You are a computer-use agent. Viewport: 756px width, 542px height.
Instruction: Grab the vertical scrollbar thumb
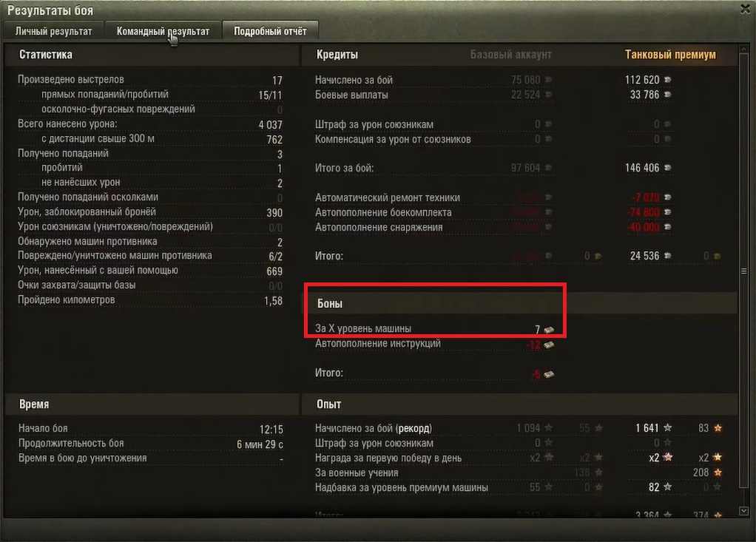[744, 271]
